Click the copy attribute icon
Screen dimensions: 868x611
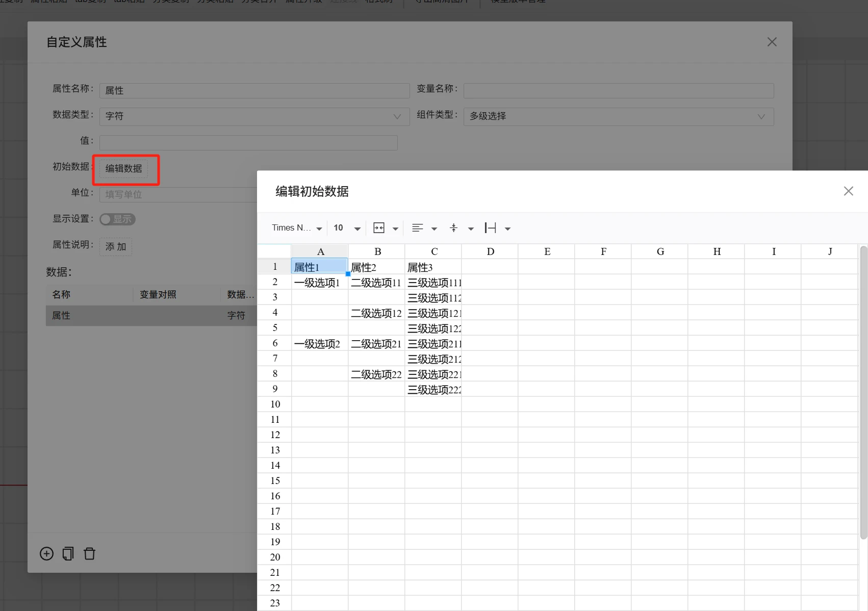click(68, 554)
